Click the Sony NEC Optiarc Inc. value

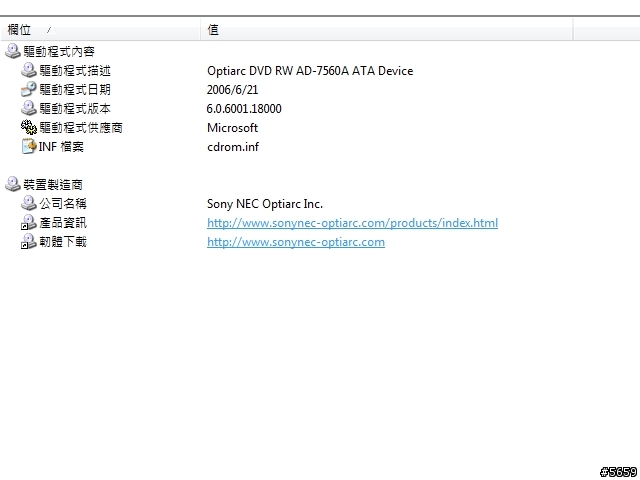[265, 204]
